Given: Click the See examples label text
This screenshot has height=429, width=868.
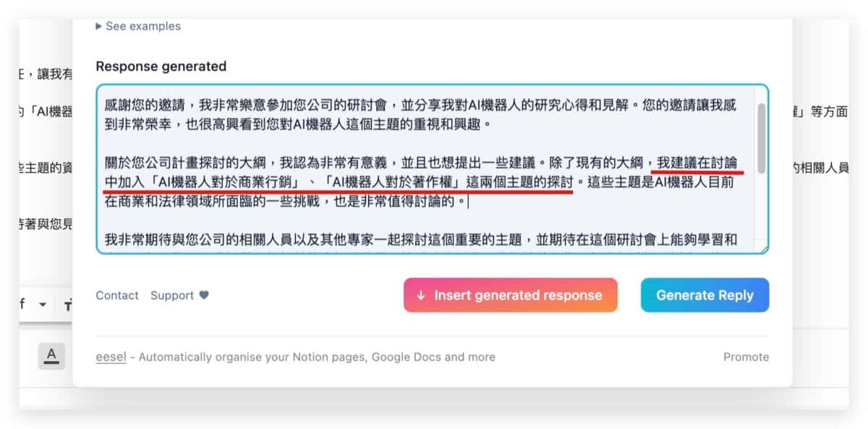Looking at the screenshot, I should tap(143, 26).
